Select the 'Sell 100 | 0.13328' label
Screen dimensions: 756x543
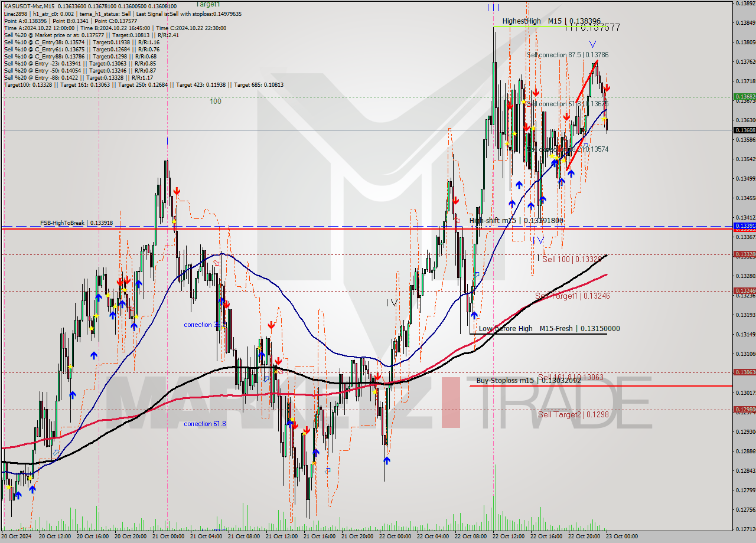572,259
